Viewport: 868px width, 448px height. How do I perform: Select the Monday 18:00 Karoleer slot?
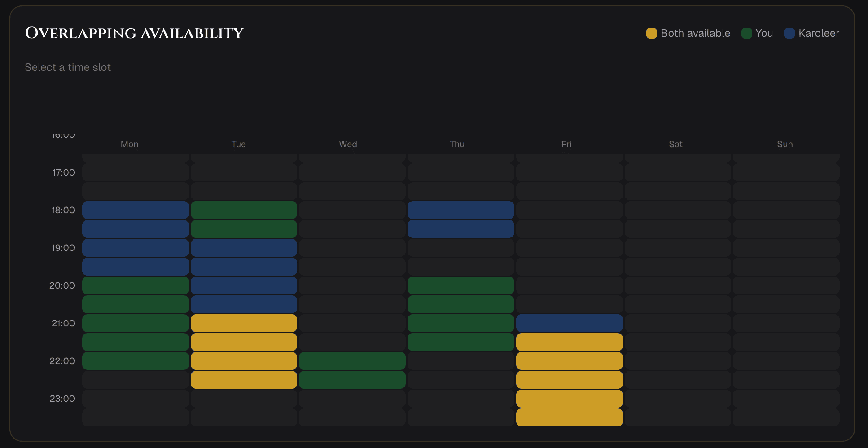point(135,210)
